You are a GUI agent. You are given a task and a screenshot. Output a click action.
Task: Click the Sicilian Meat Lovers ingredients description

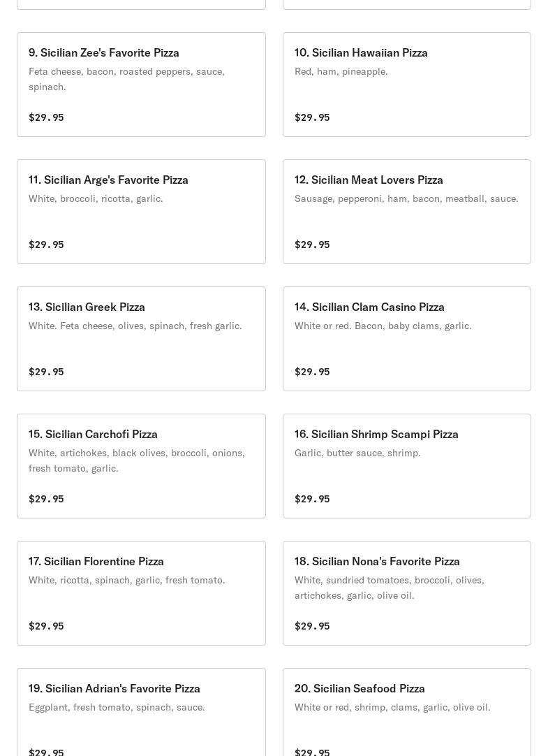tap(406, 199)
